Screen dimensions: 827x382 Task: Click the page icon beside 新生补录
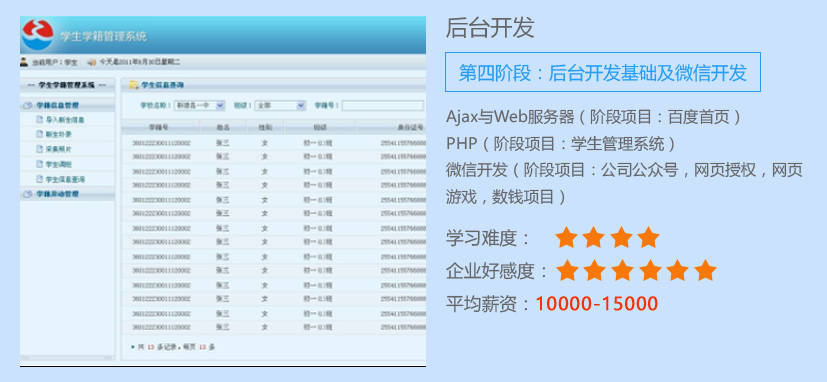click(x=40, y=135)
